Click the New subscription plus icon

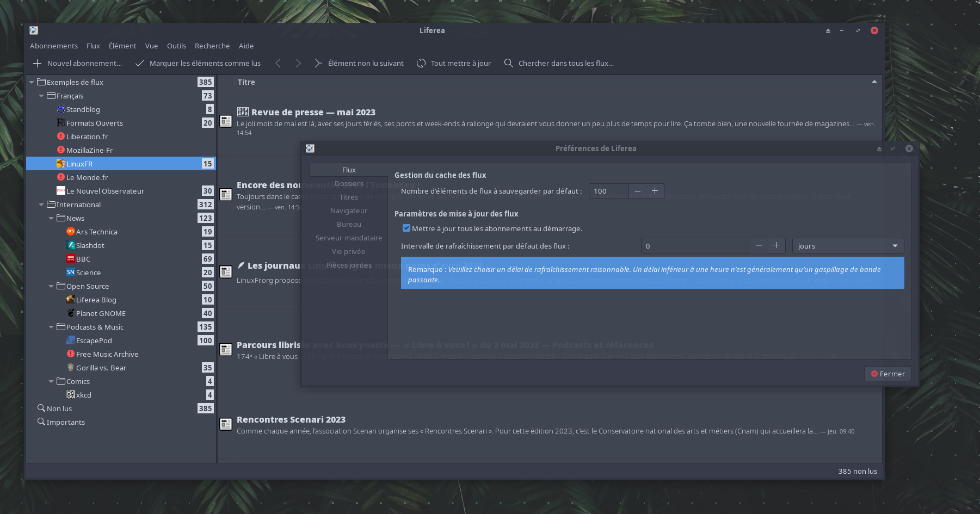(37, 64)
